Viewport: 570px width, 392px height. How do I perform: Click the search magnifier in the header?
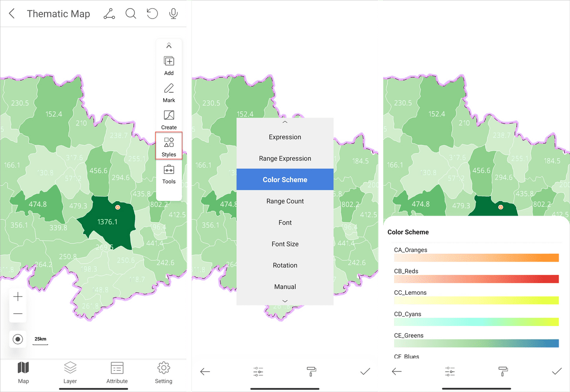click(x=131, y=14)
